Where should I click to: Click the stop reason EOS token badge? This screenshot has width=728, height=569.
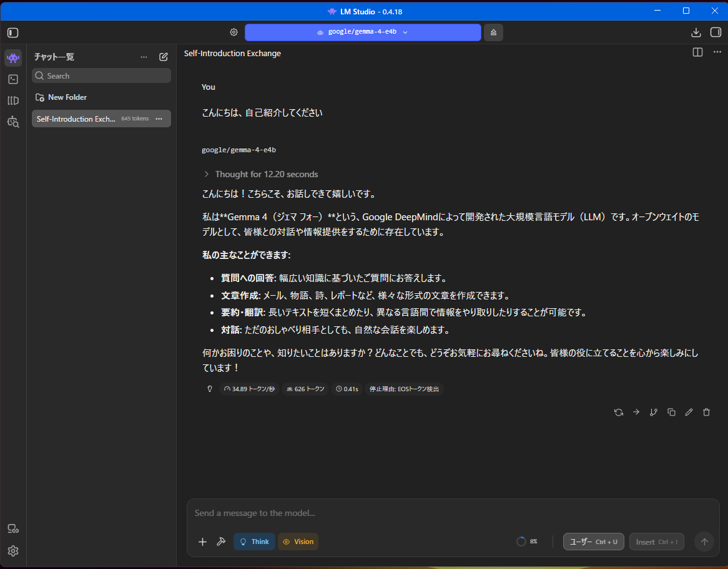click(404, 389)
